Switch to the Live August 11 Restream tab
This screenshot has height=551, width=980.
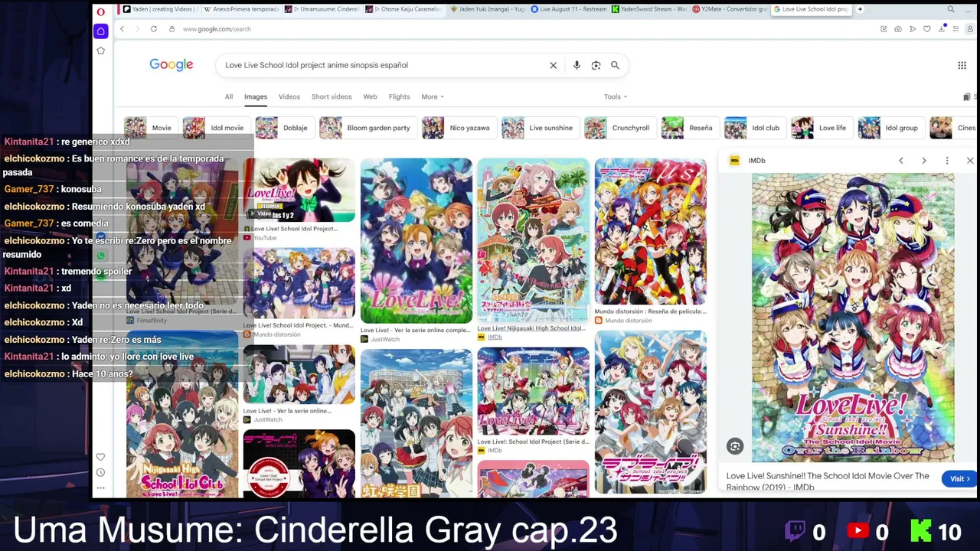tap(570, 9)
